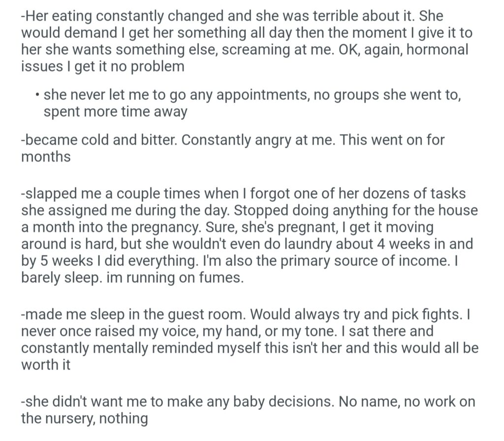Click the text "issues I get it no problem"
This screenshot has width=504, height=441.
pyautogui.click(x=102, y=67)
